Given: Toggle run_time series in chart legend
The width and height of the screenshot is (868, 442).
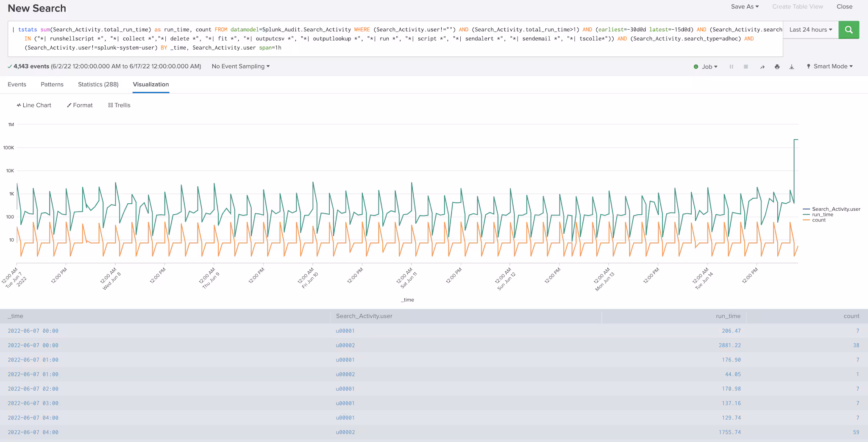Looking at the screenshot, I should pyautogui.click(x=822, y=215).
